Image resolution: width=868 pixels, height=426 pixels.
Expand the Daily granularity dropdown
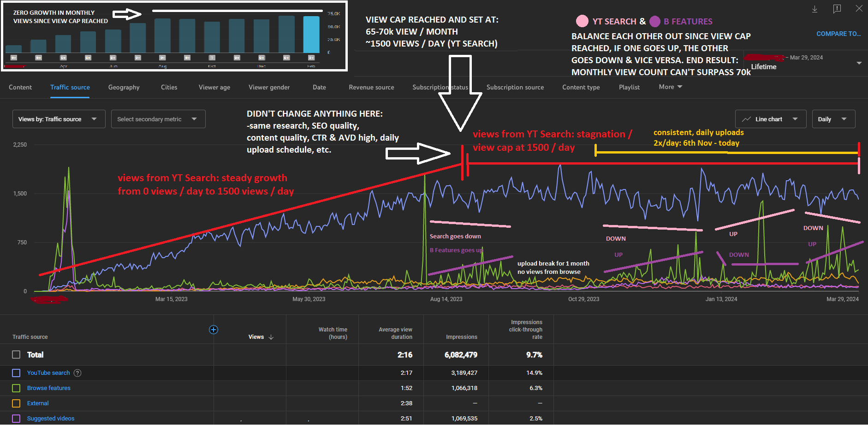pyautogui.click(x=833, y=119)
